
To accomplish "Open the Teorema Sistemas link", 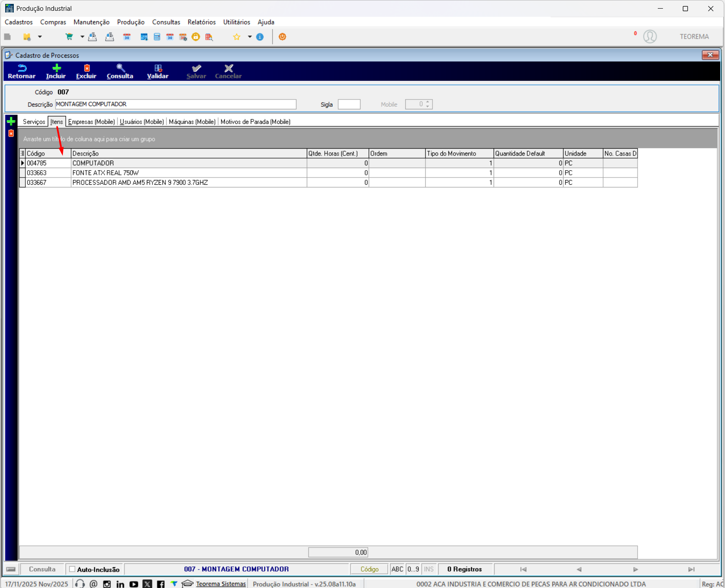I will (221, 584).
